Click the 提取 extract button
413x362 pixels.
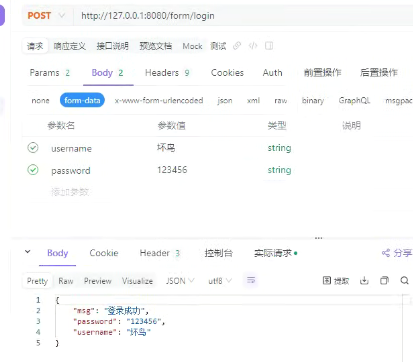(336, 281)
